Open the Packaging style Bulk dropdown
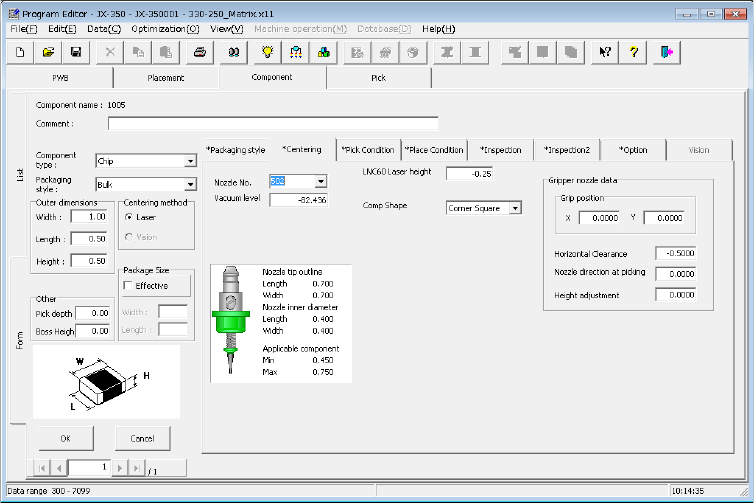Image resolution: width=754 pixels, height=503 pixels. [190, 184]
